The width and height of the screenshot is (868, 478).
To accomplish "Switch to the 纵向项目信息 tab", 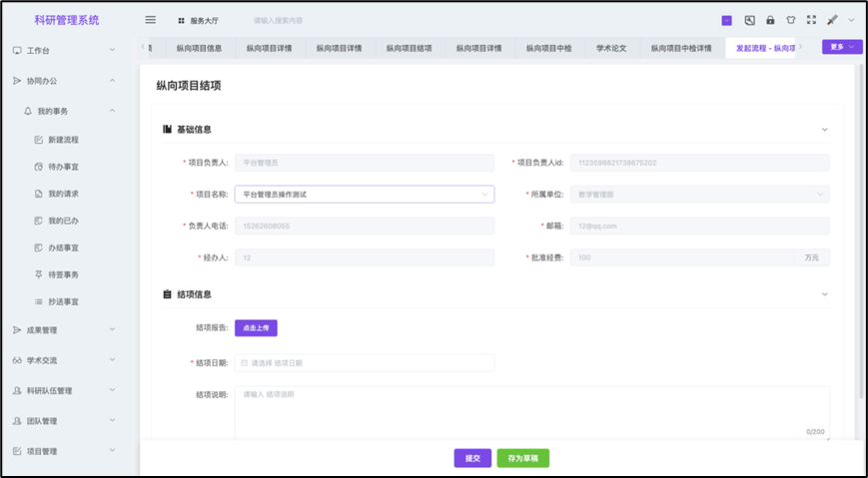I will [x=199, y=48].
